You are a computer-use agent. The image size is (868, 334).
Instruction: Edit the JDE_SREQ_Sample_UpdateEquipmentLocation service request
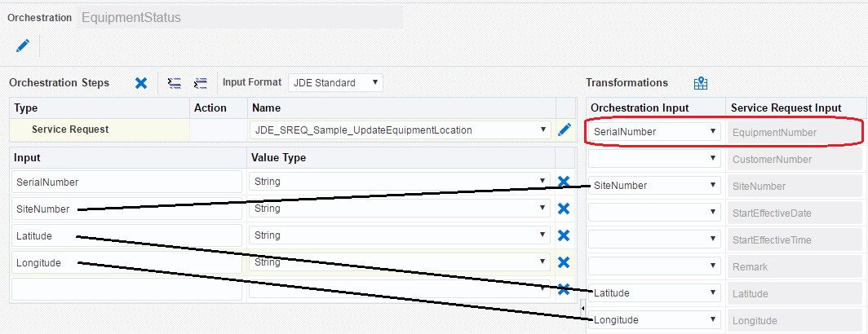565,130
